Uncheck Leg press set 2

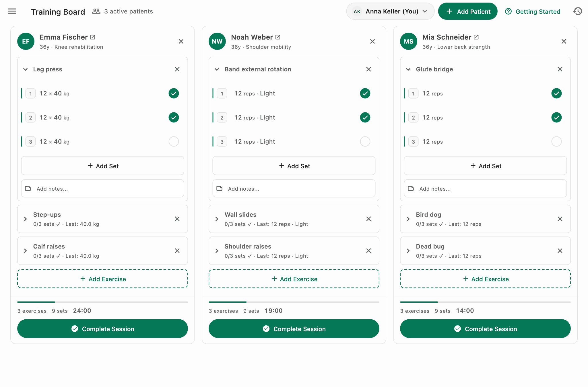click(x=174, y=117)
